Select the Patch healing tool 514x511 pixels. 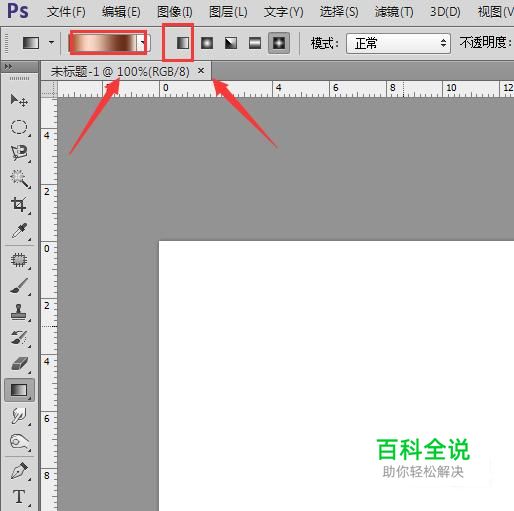[19, 260]
